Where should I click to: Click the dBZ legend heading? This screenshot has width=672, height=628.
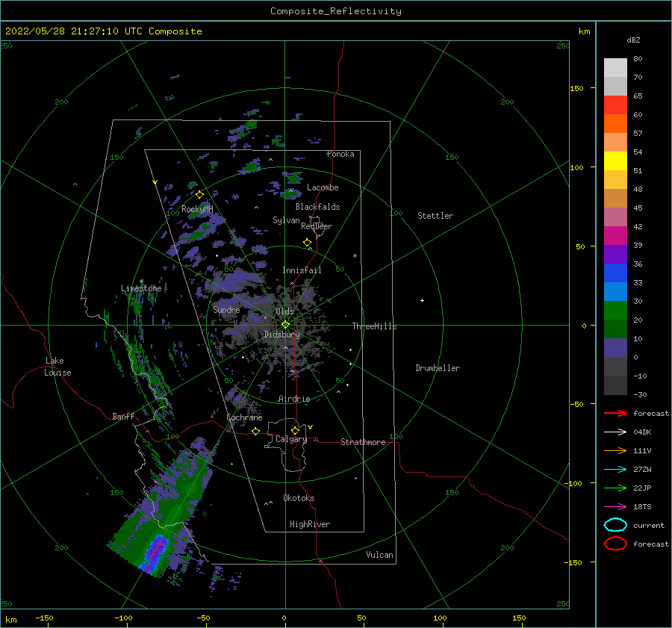633,40
